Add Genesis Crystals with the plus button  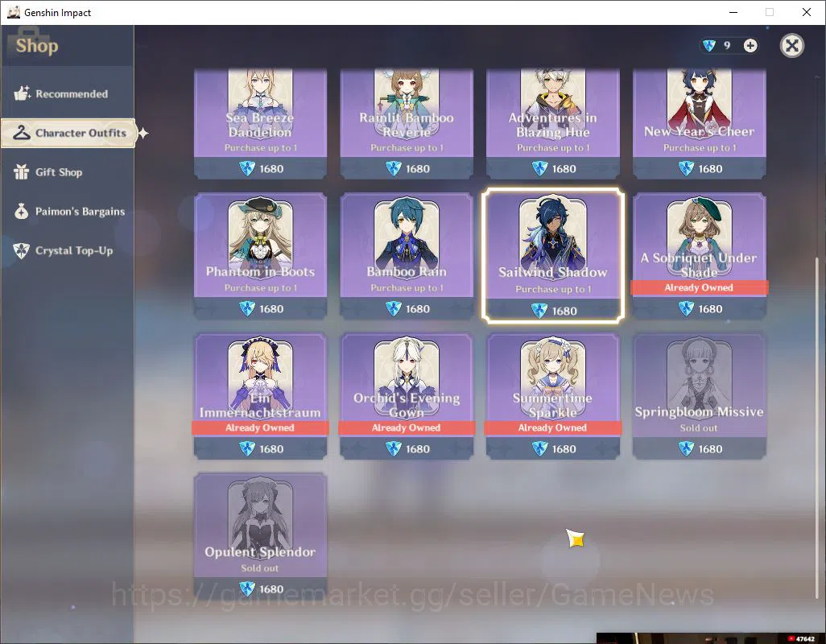tap(750, 46)
